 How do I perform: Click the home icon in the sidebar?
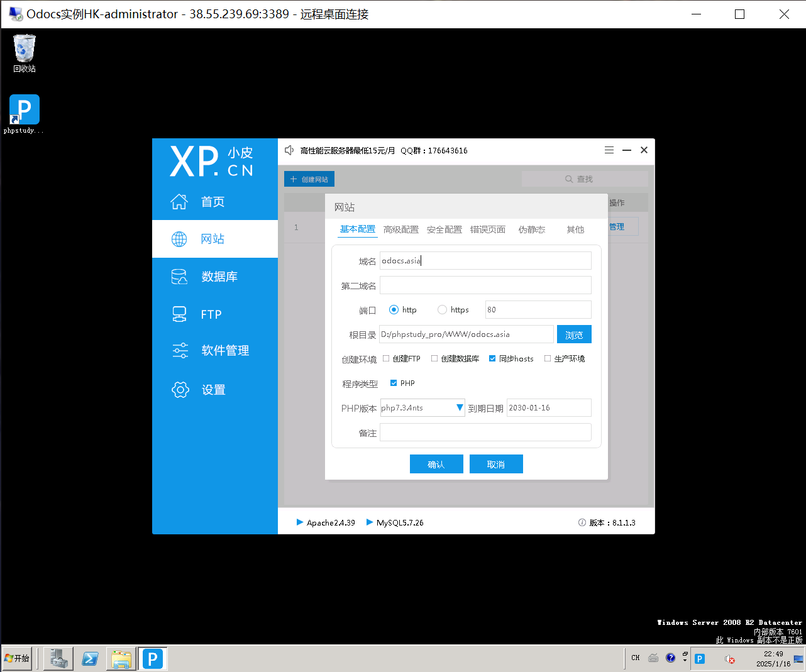coord(179,202)
